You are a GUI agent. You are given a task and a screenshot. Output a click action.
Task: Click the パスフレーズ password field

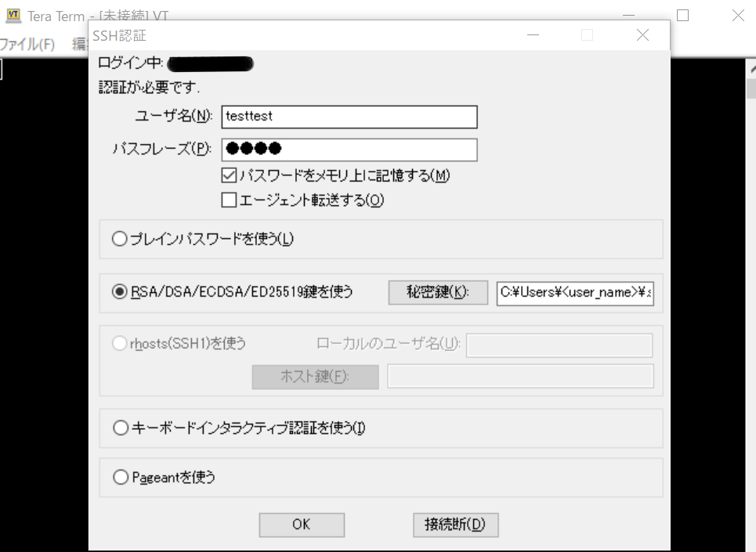coord(349,150)
